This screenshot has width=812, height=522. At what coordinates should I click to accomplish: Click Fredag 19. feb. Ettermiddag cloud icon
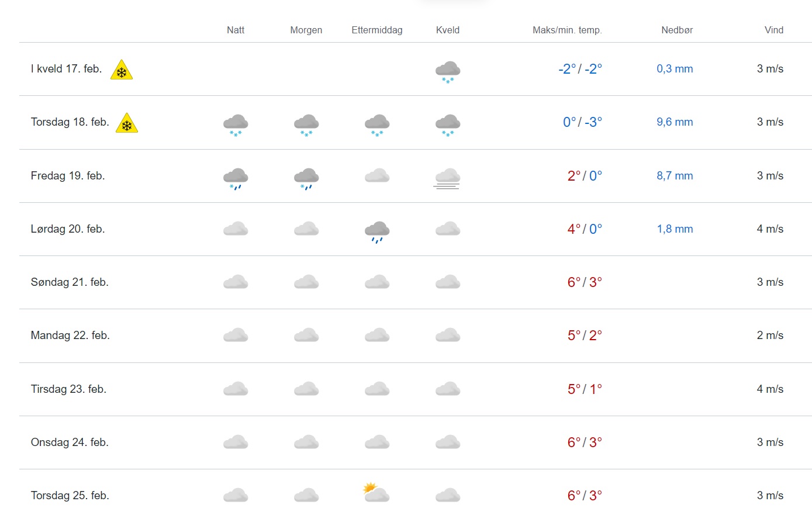[377, 175]
